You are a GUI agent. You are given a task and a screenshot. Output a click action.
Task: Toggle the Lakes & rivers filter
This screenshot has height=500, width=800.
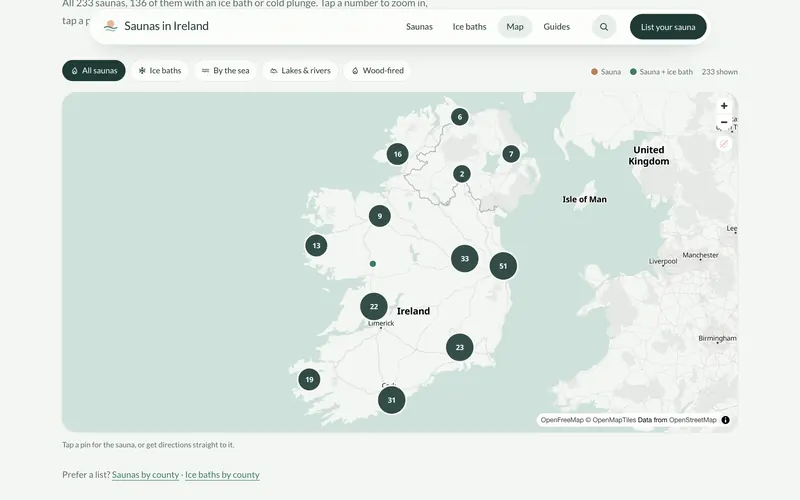(x=300, y=70)
